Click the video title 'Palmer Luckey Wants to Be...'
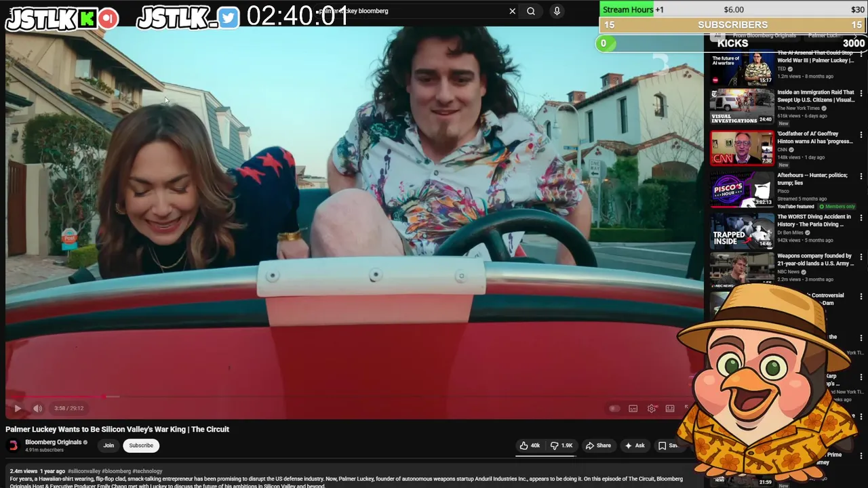This screenshot has width=868, height=488. click(x=117, y=429)
